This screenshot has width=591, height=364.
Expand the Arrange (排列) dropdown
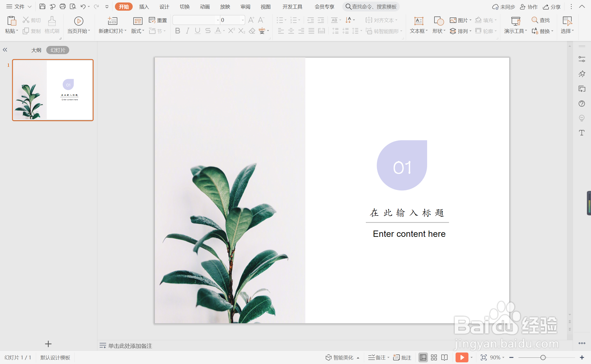[471, 31]
